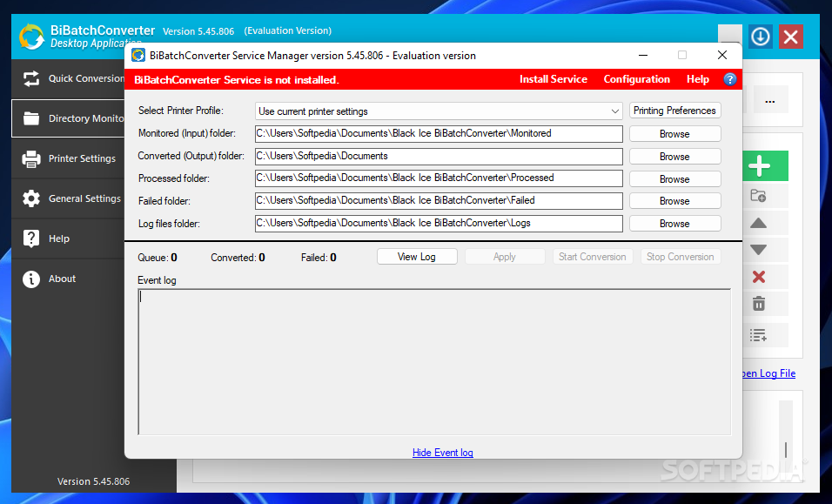
Task: Click the Stop Conversion button
Action: [681, 257]
